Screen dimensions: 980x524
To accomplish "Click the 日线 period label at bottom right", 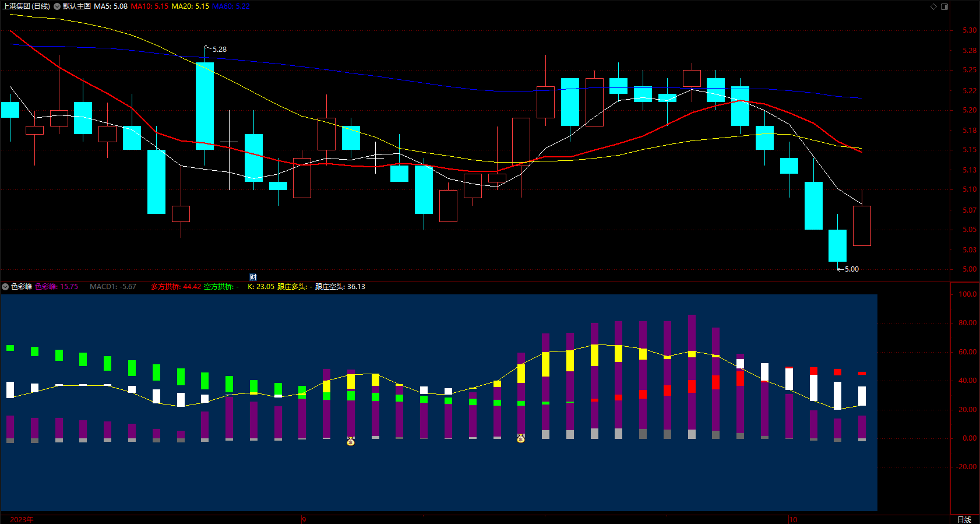I will 964,519.
